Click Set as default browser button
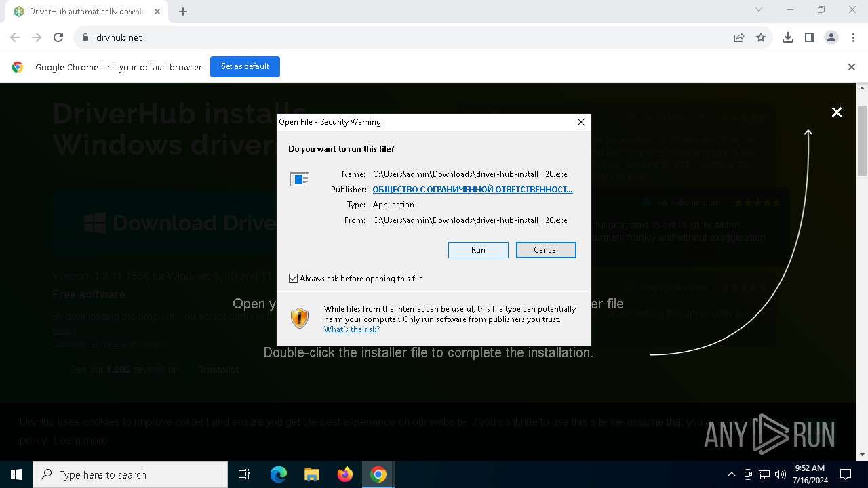The image size is (868, 488). click(245, 66)
